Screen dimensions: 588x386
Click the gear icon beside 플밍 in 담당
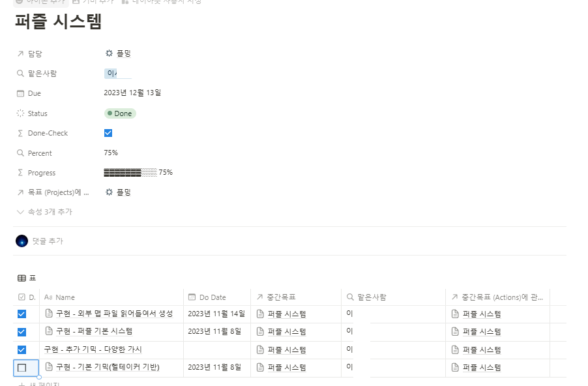(x=109, y=53)
